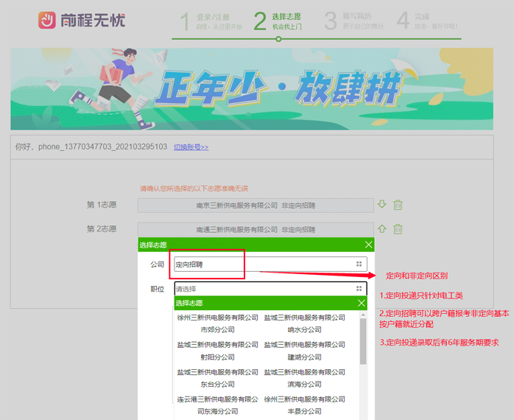This screenshot has height=420, width=514.
Task: Move second preference up with the arrow
Action: coord(381,229)
